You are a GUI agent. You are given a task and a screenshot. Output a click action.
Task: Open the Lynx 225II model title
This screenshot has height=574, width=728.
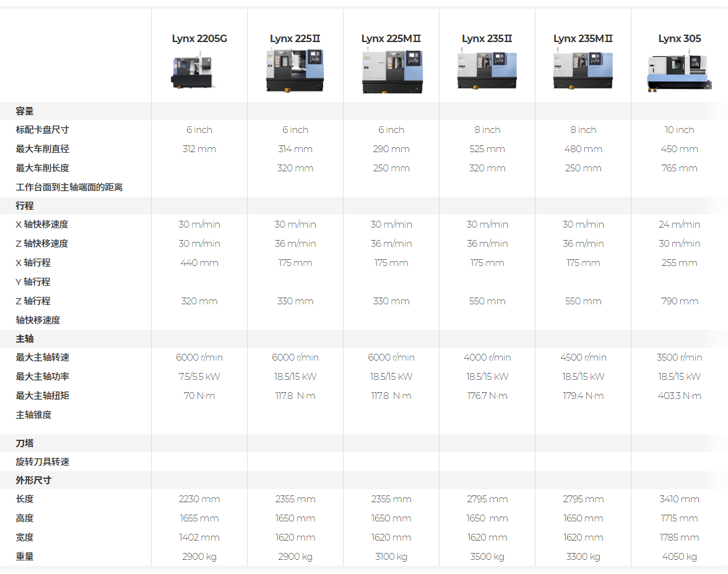click(x=295, y=38)
